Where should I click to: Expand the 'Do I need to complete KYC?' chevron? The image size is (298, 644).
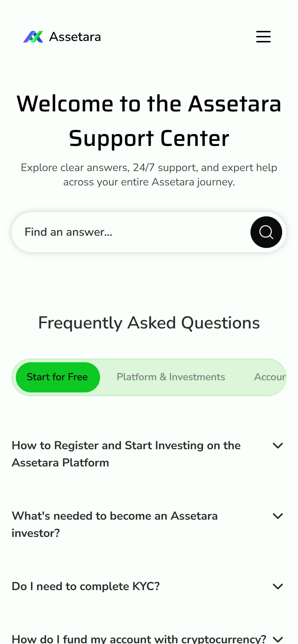pyautogui.click(x=278, y=586)
